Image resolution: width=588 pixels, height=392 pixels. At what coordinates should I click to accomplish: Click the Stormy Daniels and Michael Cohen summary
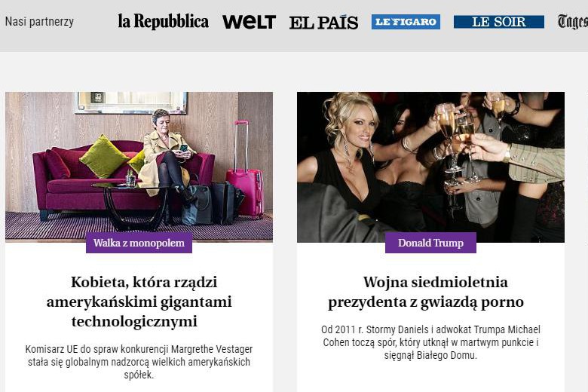[x=430, y=342]
